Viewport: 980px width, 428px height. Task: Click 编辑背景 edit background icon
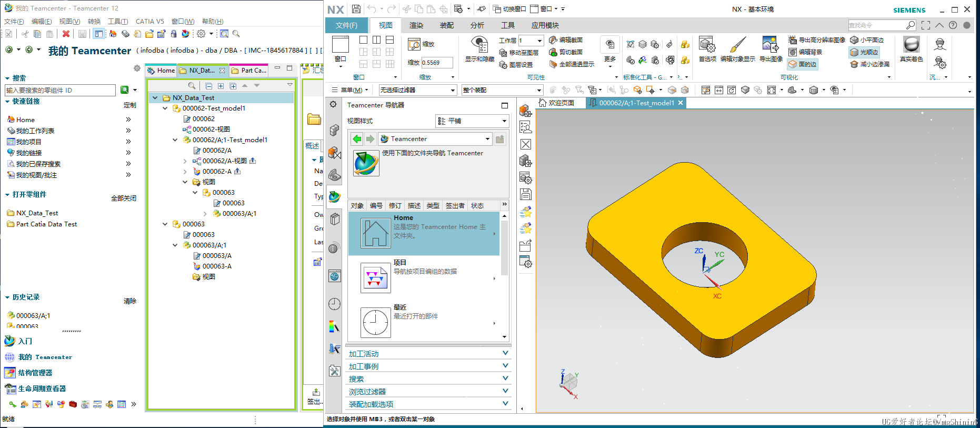(x=793, y=52)
